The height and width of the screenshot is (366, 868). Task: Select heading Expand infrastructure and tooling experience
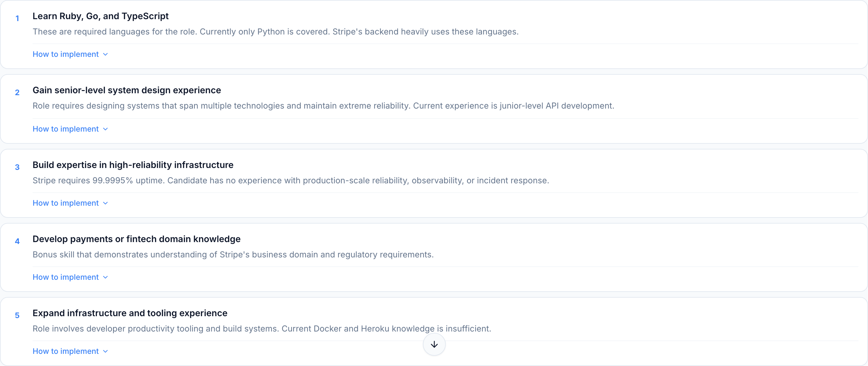coord(130,313)
